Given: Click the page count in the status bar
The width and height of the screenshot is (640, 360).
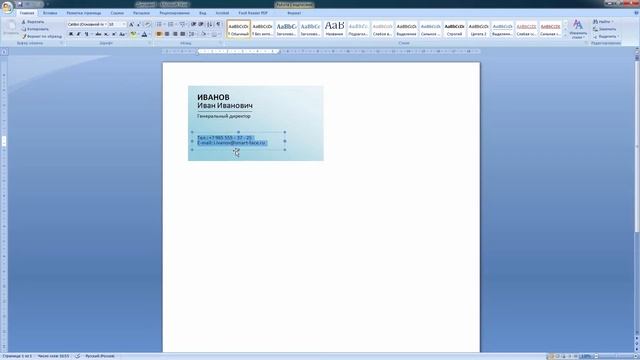Looking at the screenshot, I should click(x=16, y=356).
